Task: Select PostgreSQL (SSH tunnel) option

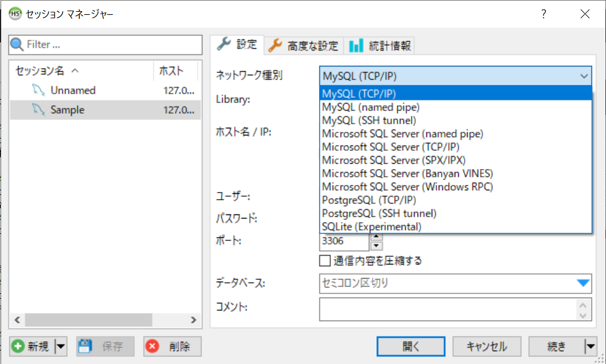Action: click(456, 213)
